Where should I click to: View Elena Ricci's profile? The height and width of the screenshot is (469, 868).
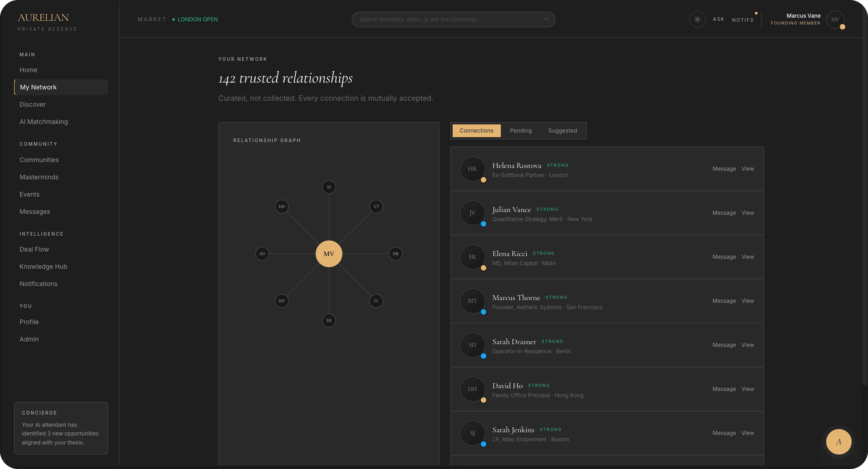(x=747, y=257)
